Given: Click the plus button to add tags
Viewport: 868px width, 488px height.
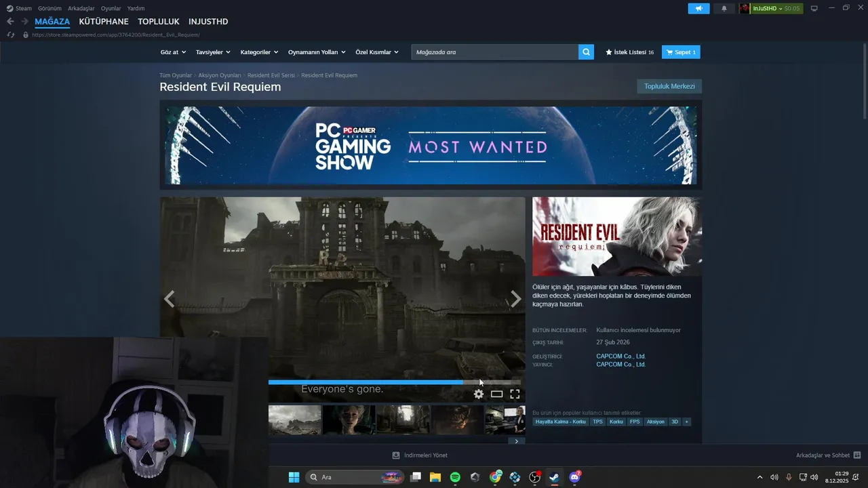Looking at the screenshot, I should tap(686, 422).
